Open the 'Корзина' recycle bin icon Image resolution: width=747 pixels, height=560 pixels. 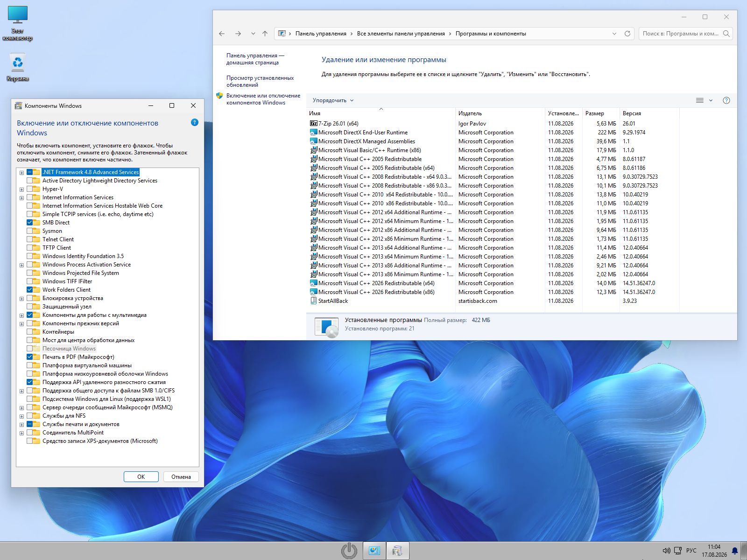[18, 67]
